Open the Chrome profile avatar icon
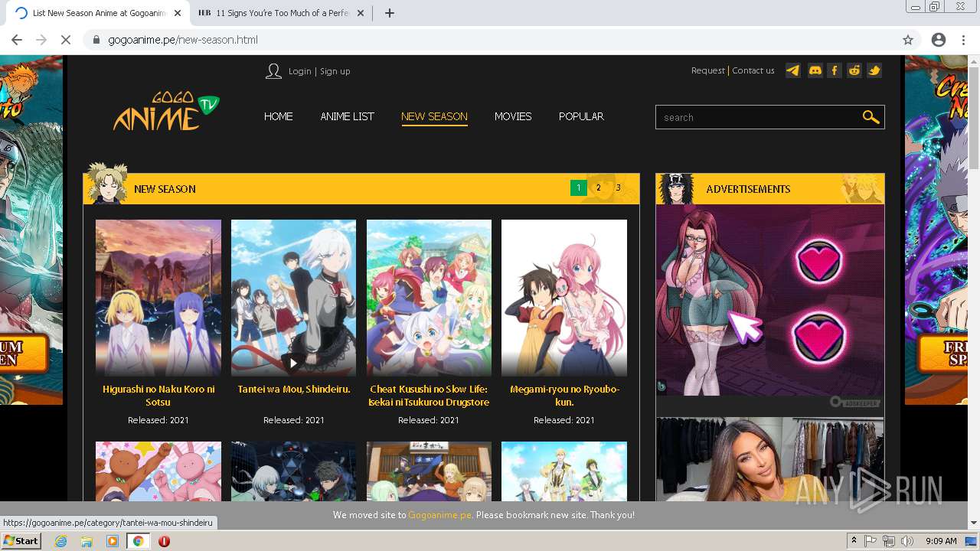 tap(939, 40)
